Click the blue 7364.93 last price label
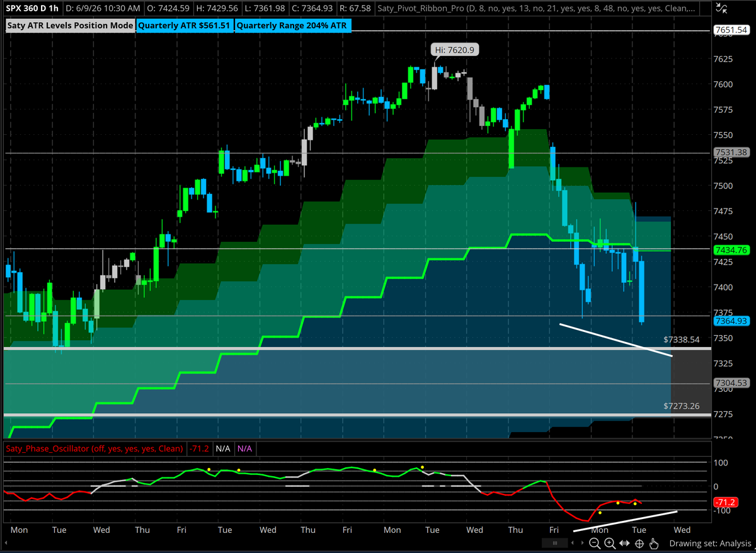This screenshot has width=756, height=553. tap(731, 321)
